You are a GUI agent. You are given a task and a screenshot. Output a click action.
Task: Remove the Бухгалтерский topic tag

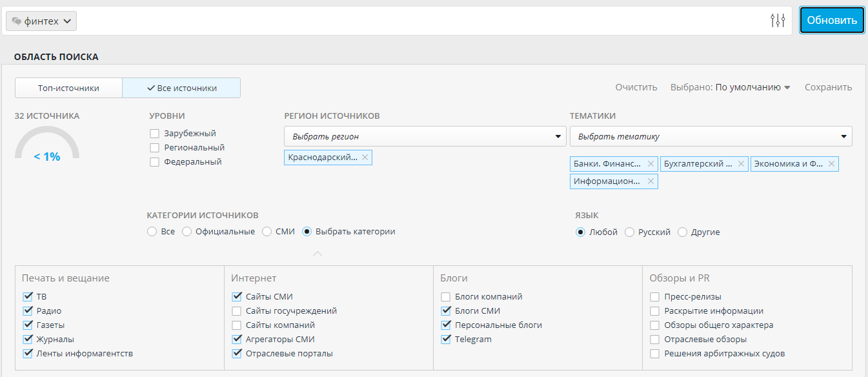[741, 164]
